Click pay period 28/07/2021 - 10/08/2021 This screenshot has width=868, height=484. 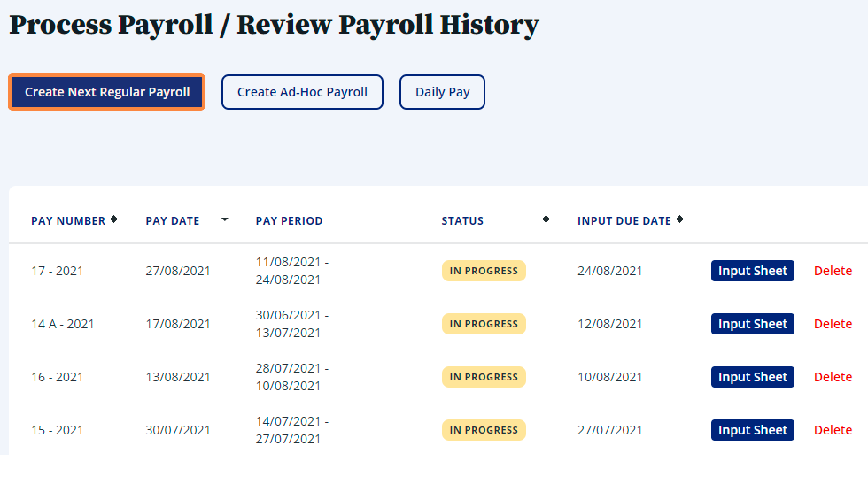(x=292, y=377)
